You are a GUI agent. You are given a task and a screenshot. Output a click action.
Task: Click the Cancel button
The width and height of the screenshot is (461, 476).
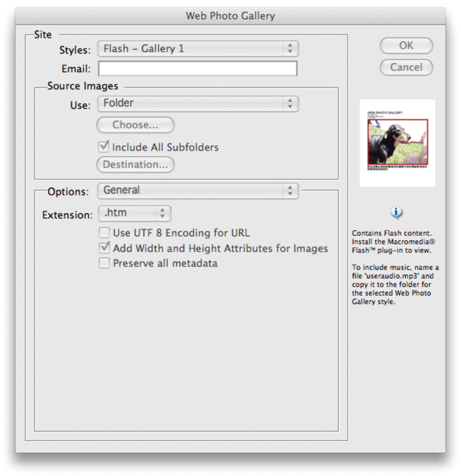tap(406, 67)
